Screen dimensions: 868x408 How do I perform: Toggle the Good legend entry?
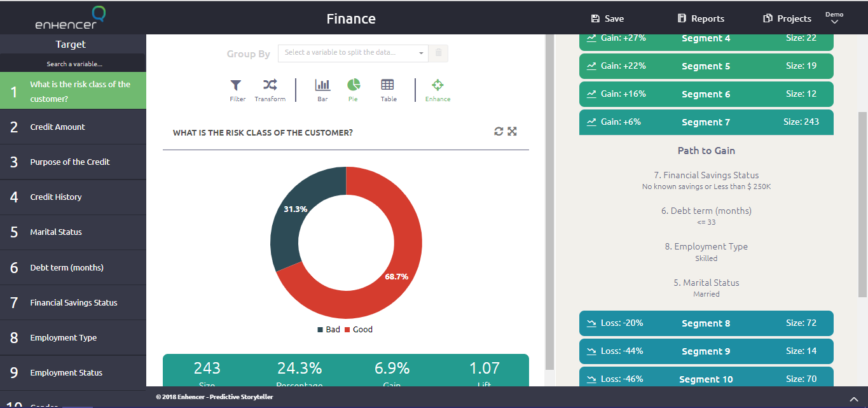pyautogui.click(x=359, y=330)
